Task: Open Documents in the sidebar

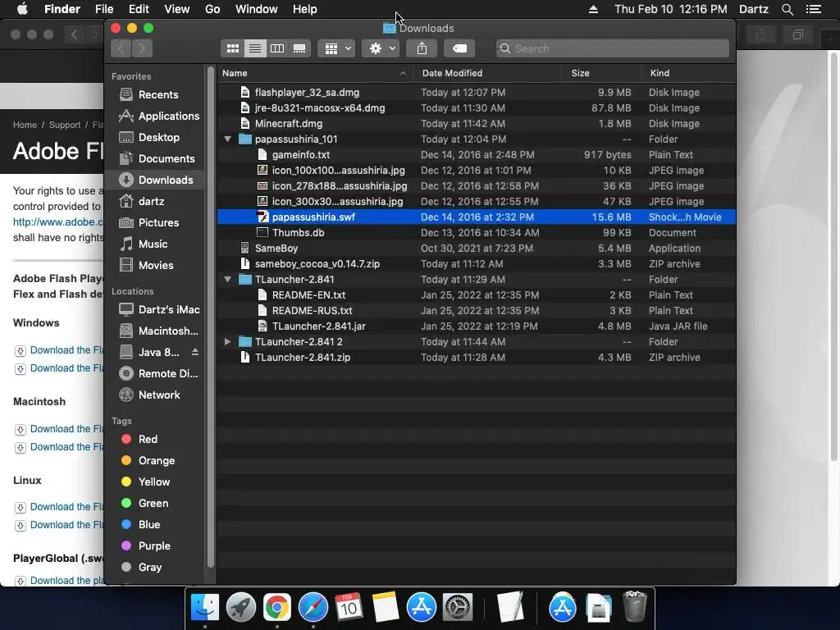Action: [154, 158]
